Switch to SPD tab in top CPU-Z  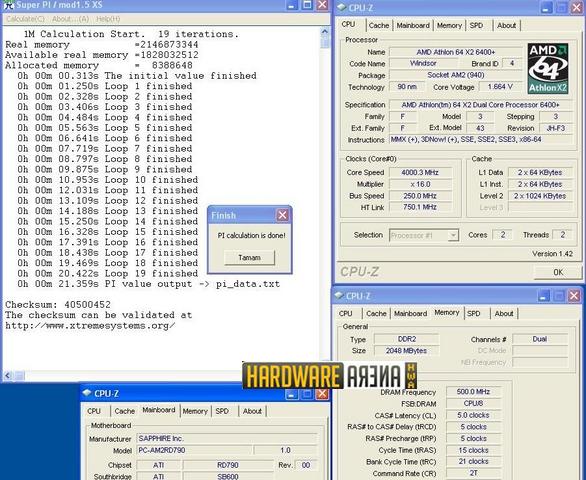coord(476,25)
